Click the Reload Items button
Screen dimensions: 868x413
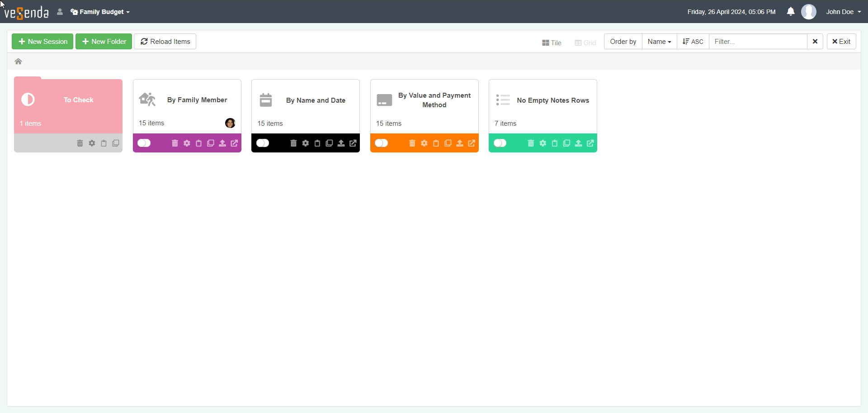(x=165, y=42)
